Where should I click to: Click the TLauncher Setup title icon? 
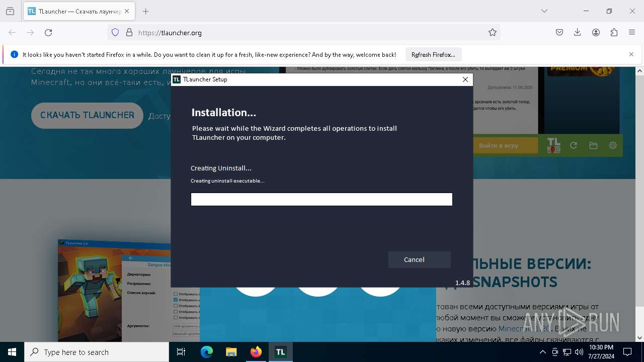click(x=177, y=79)
